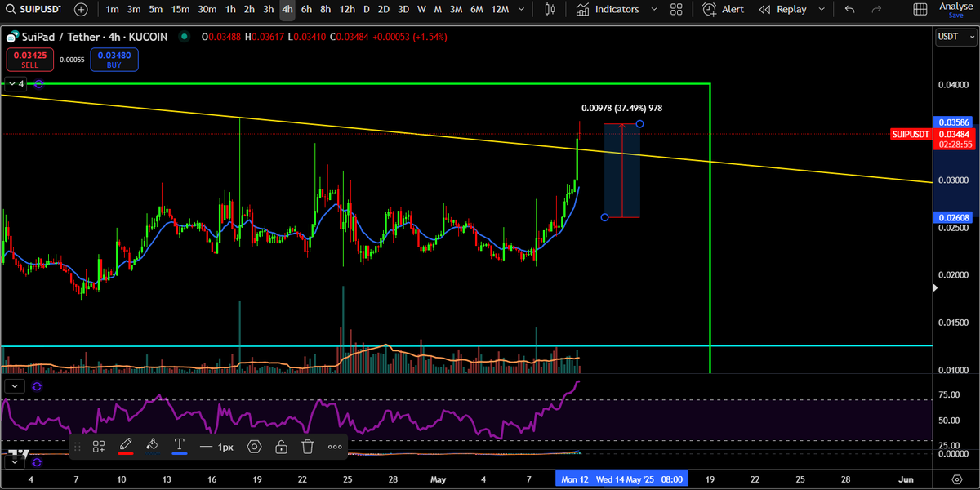The width and height of the screenshot is (980, 490).
Task: Click the scroll to latest bar arrow
Action: (x=936, y=287)
